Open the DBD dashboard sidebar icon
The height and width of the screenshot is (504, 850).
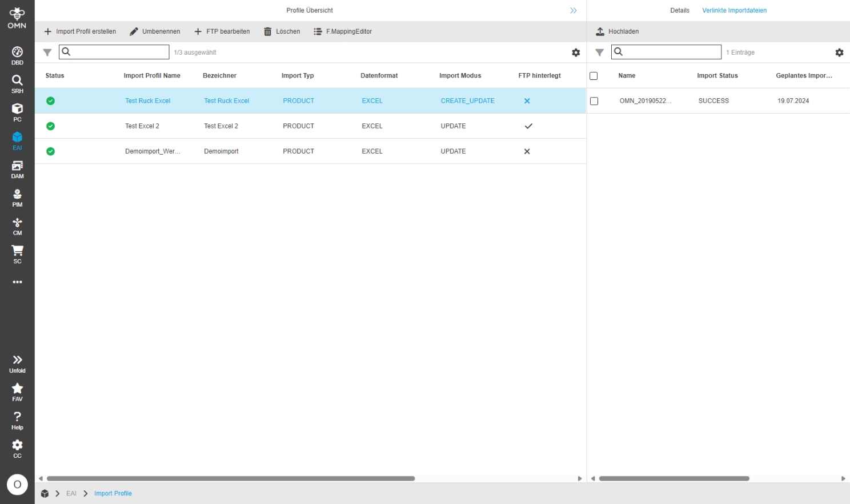[17, 55]
